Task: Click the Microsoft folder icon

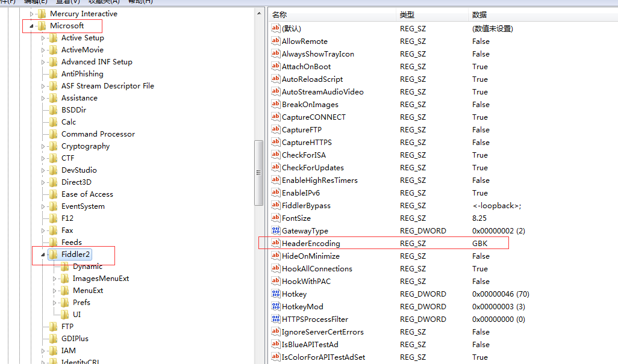Action: coord(42,26)
